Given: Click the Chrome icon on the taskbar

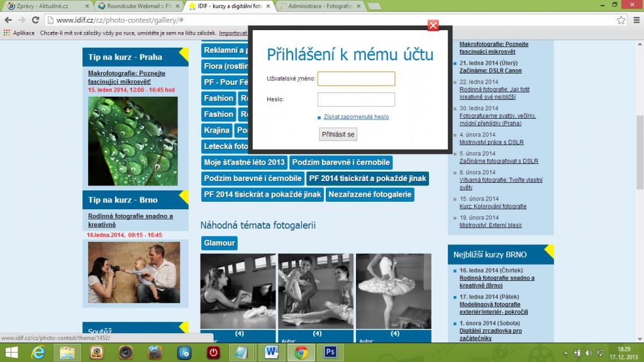Looking at the screenshot, I should point(301,353).
